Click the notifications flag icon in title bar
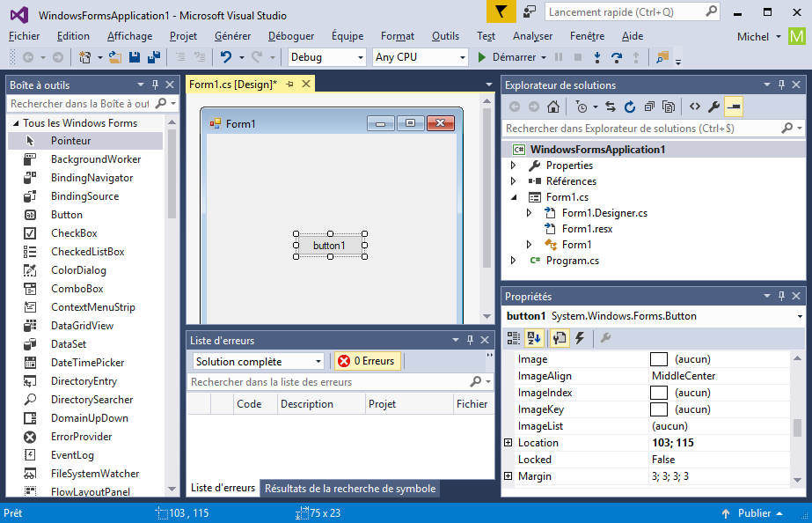 pyautogui.click(x=501, y=12)
